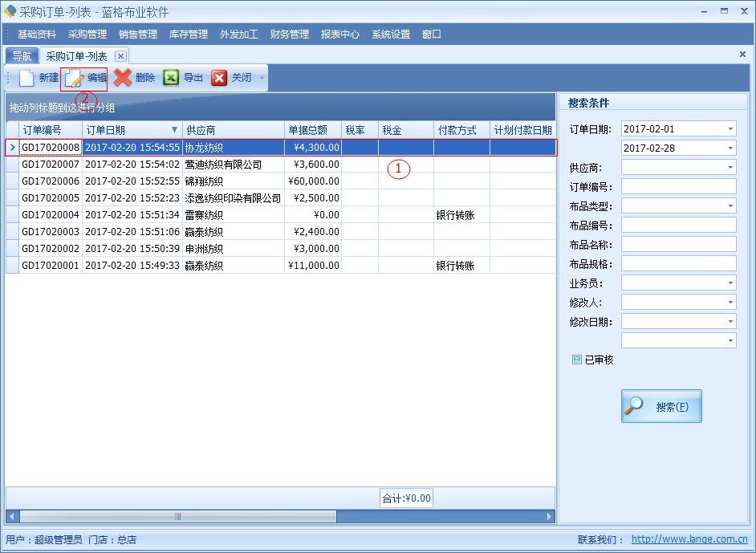Click the 订单编号 input field
The image size is (756, 553).
[x=678, y=187]
